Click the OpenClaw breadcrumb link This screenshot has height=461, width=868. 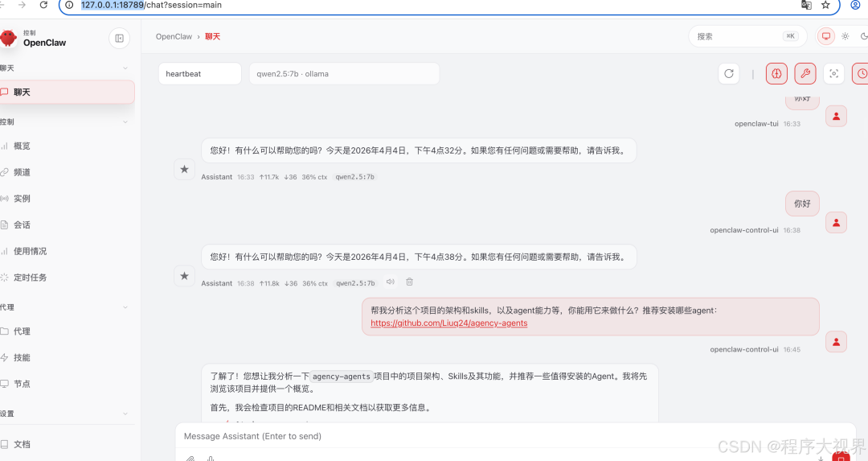174,36
